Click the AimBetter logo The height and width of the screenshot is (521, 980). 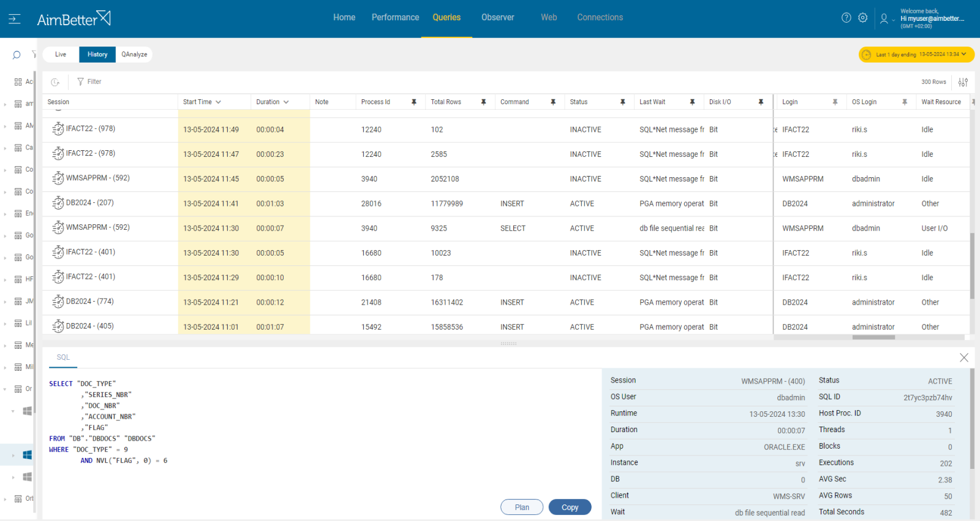pos(74,19)
